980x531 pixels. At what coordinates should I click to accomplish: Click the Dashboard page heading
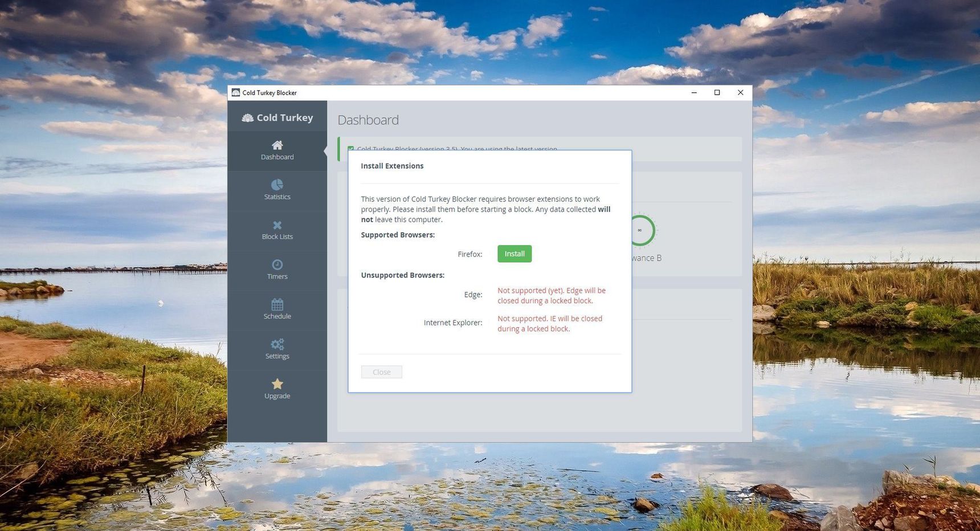[368, 120]
